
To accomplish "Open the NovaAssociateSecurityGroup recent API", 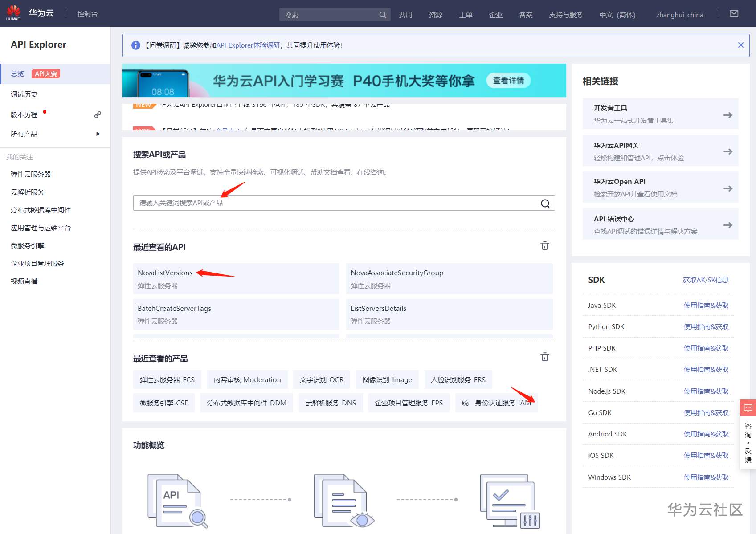I will coord(450,279).
